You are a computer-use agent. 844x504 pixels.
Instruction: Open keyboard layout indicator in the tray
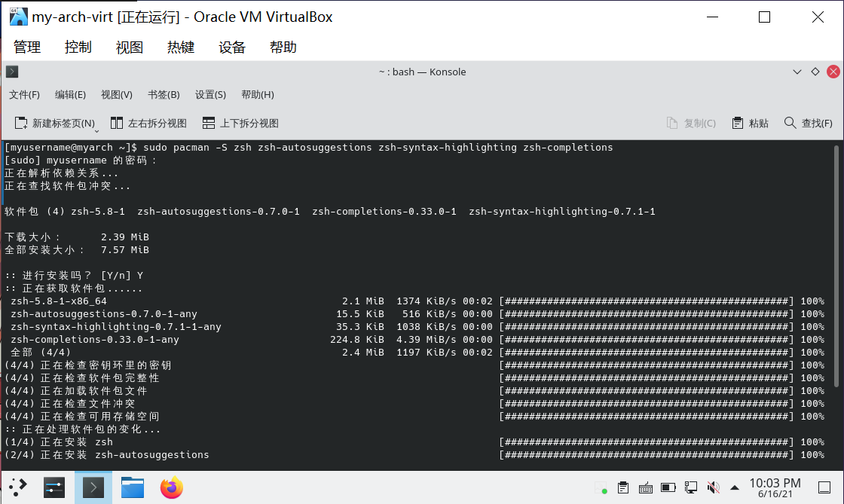click(646, 487)
